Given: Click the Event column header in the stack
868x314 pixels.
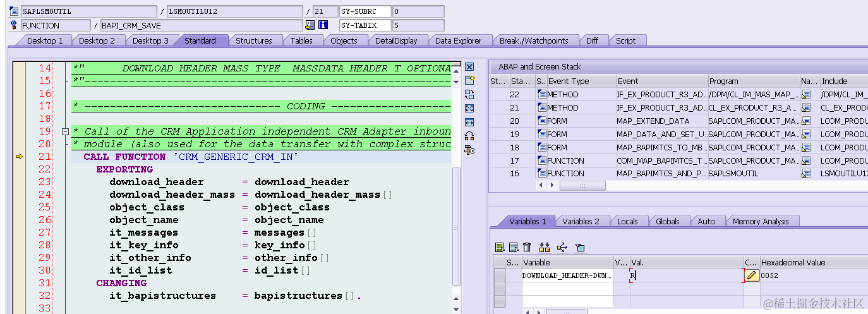Looking at the screenshot, I should (x=661, y=82).
